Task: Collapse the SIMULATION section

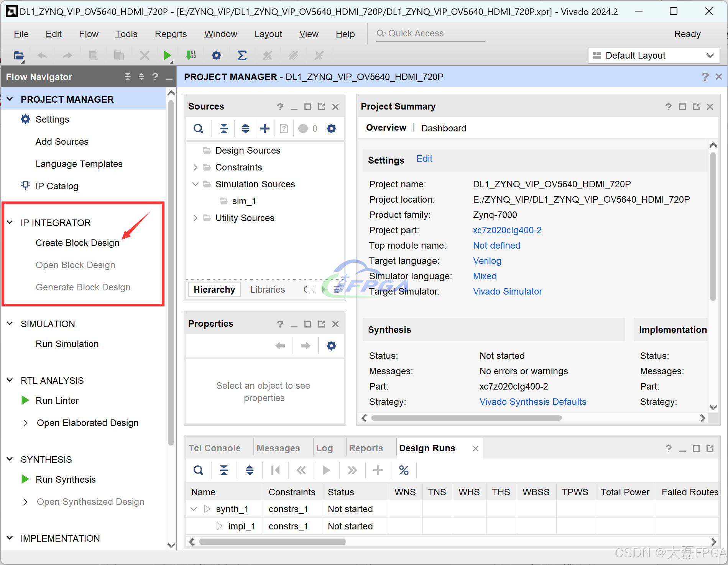Action: [10, 324]
